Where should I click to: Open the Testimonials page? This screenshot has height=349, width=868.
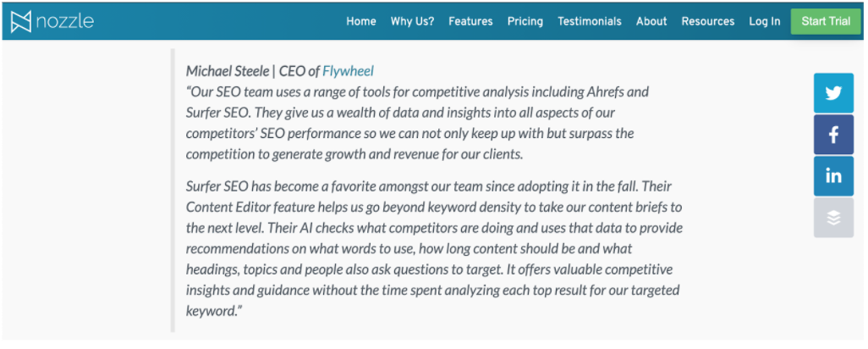pos(590,21)
